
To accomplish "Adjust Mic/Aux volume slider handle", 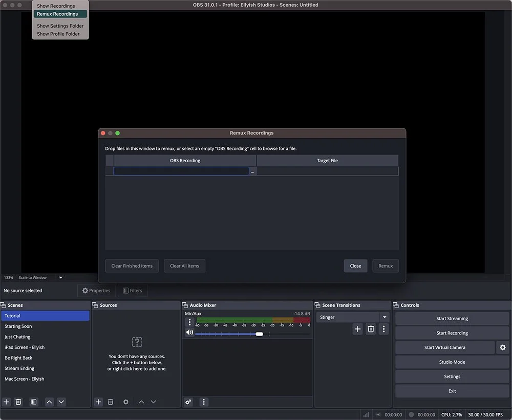I will [259, 334].
